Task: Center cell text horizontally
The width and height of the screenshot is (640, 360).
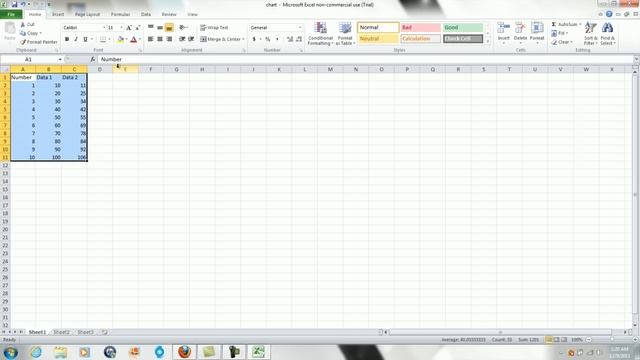Action: point(160,39)
